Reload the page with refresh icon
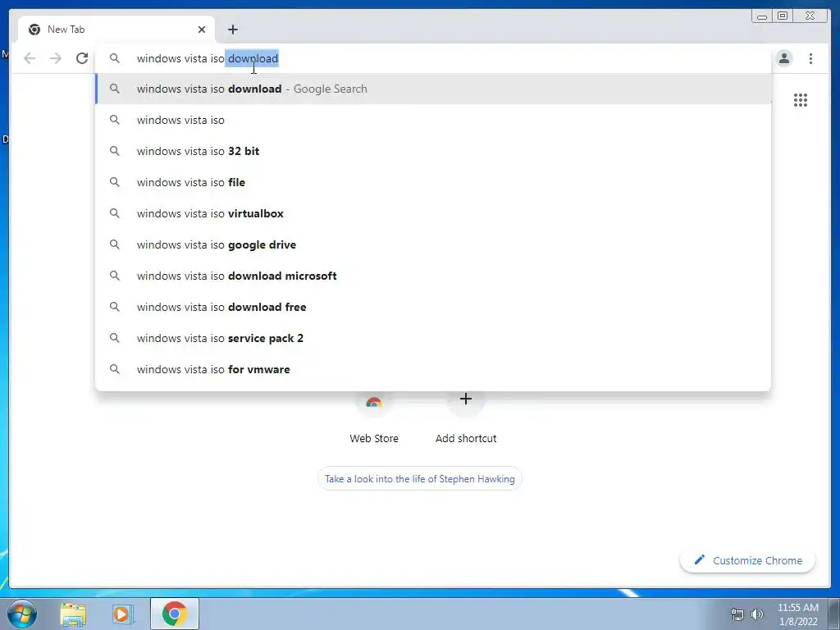This screenshot has height=630, width=840. click(82, 58)
